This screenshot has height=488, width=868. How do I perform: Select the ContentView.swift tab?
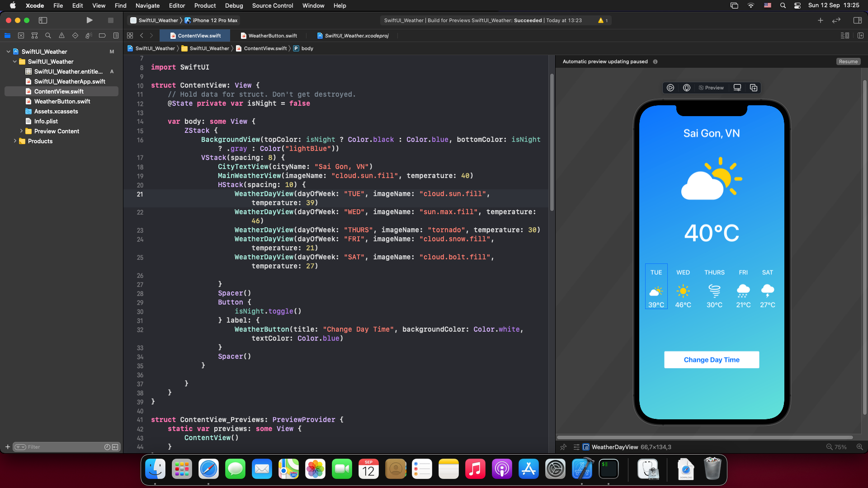click(x=199, y=35)
